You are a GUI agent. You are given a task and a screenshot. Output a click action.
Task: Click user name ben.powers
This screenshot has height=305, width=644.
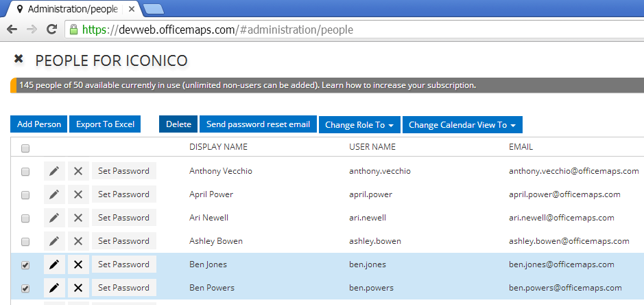371,288
